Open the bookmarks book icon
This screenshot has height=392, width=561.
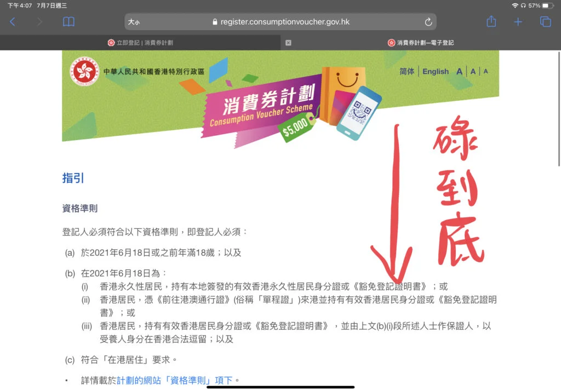(x=68, y=22)
